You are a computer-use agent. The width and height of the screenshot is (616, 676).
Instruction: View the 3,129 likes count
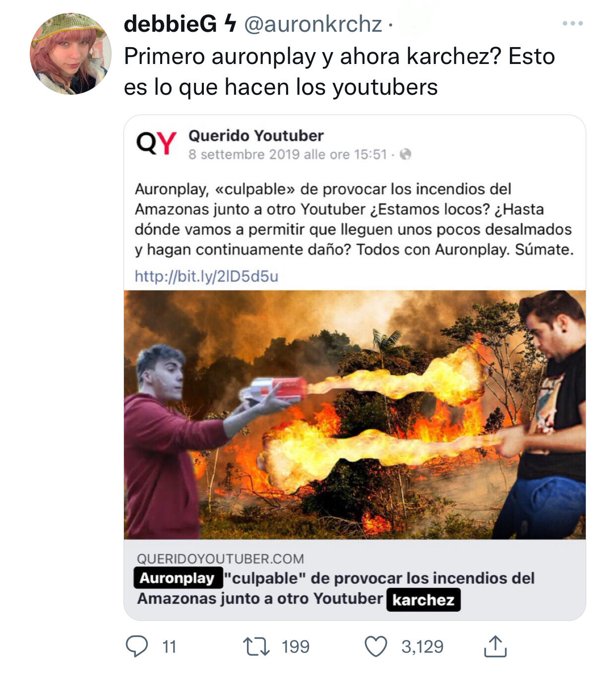pos(423,647)
